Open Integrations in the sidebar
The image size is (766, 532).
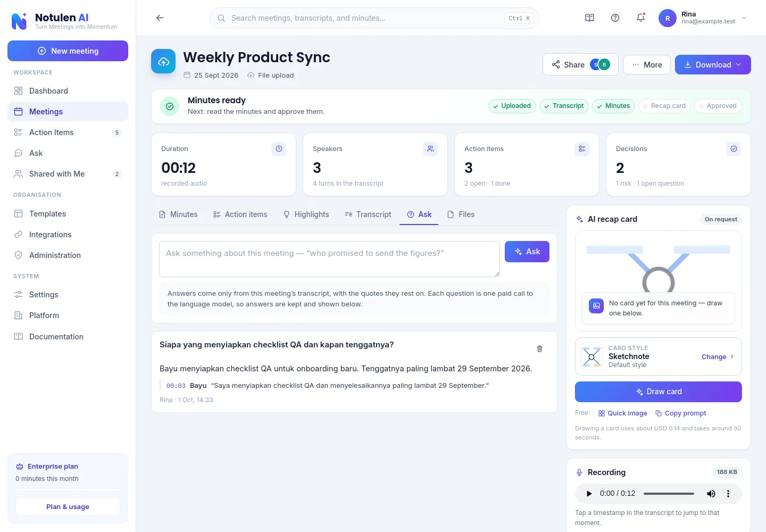click(68, 235)
